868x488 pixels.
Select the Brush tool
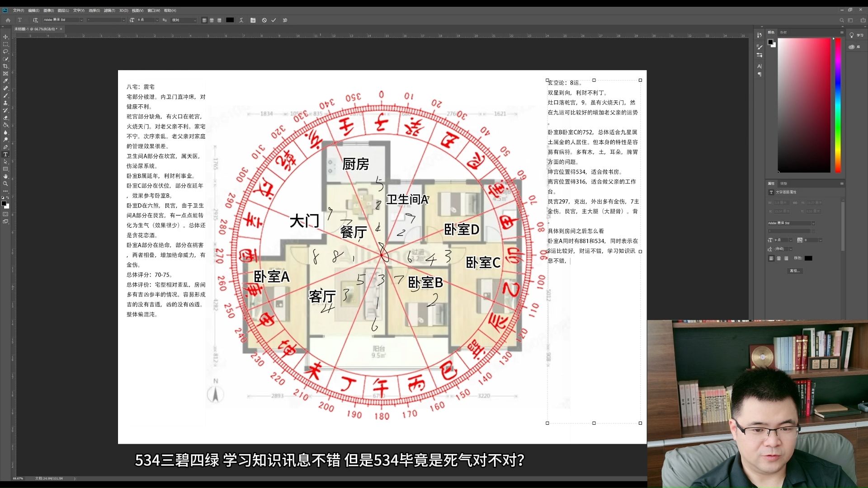5,96
